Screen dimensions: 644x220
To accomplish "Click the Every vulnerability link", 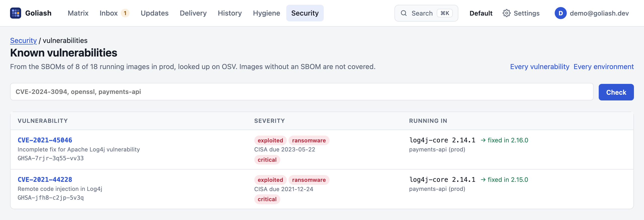I will 540,67.
